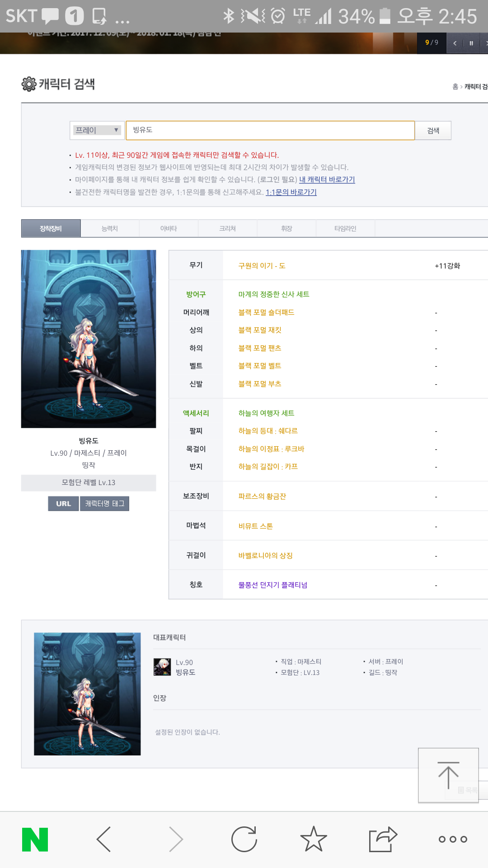Switch to the 크리쳐 tab
The width and height of the screenshot is (488, 868).
(227, 229)
